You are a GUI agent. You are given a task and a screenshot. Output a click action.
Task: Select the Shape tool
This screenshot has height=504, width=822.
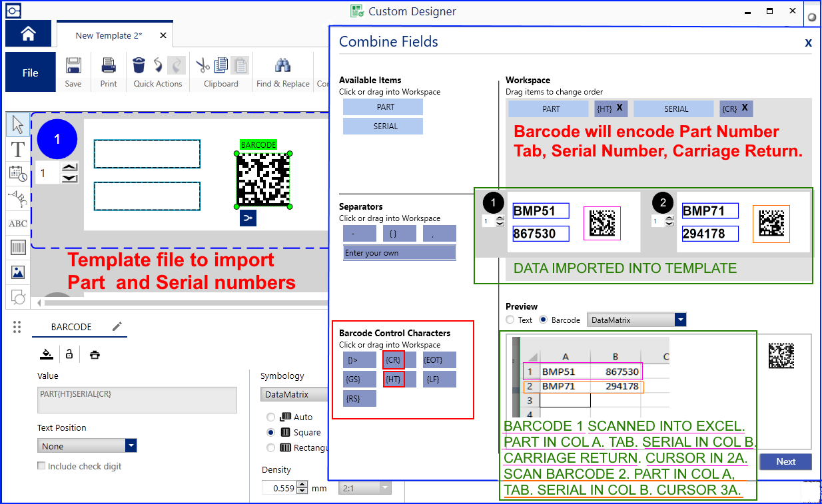(18, 297)
